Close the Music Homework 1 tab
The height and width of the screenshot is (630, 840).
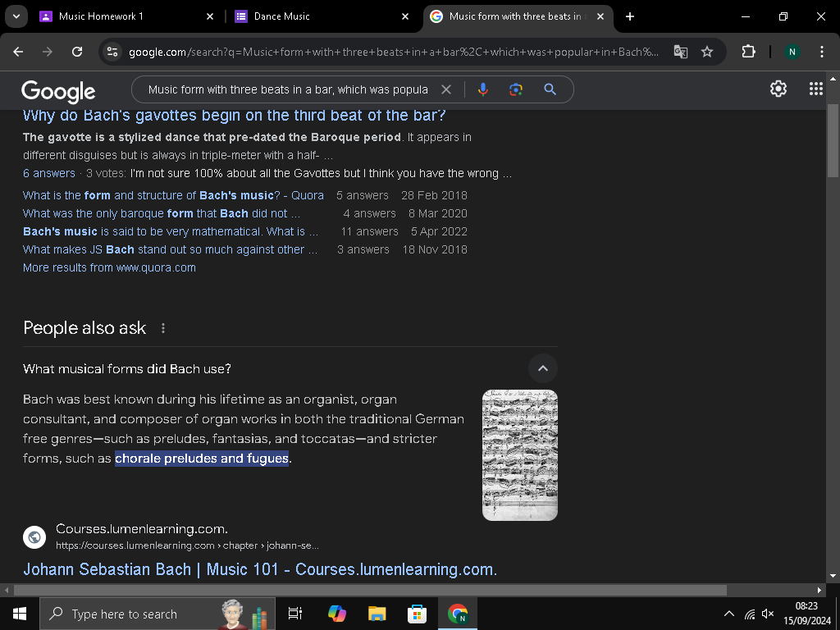pyautogui.click(x=210, y=16)
